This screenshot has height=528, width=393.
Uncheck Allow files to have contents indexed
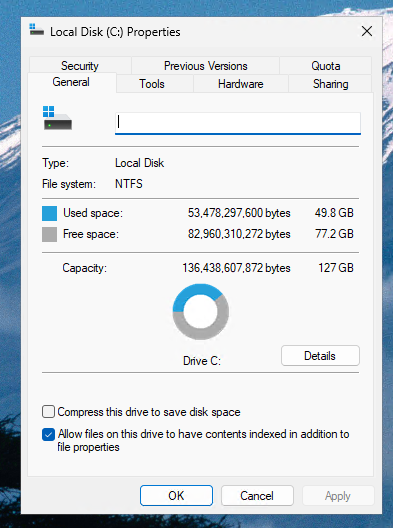click(x=48, y=434)
